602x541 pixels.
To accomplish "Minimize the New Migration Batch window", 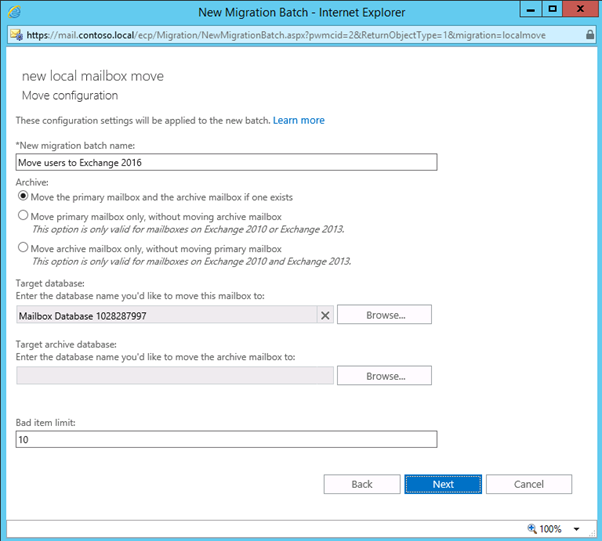I will click(531, 10).
